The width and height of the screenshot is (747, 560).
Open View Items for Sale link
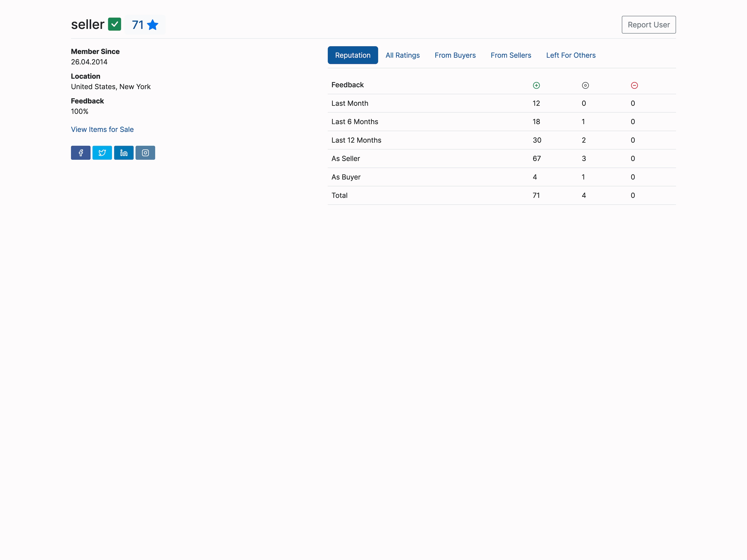click(x=102, y=129)
